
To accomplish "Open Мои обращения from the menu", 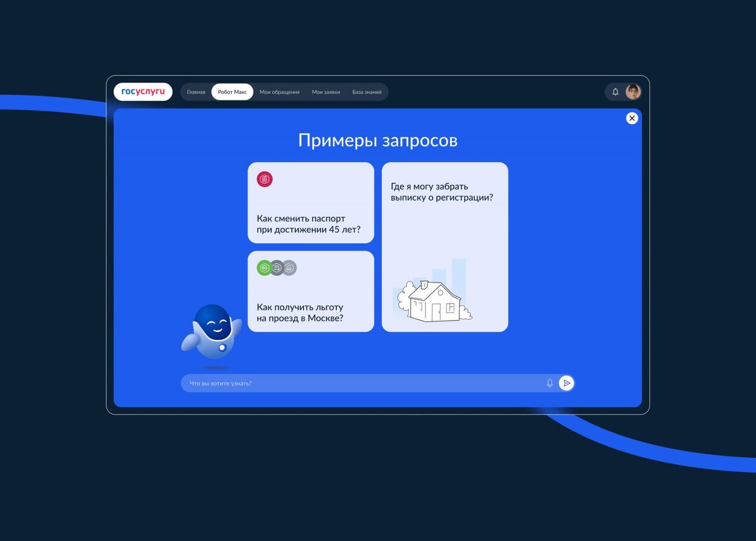I will [280, 91].
